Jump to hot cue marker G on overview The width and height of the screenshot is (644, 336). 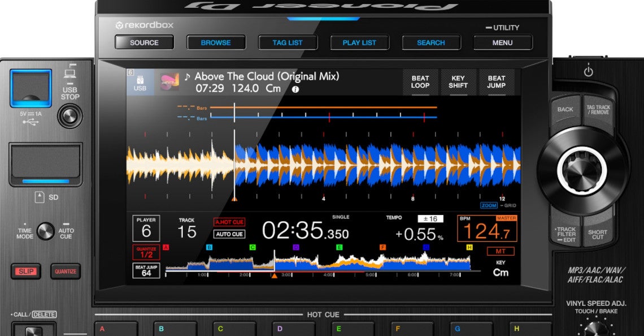(426, 247)
